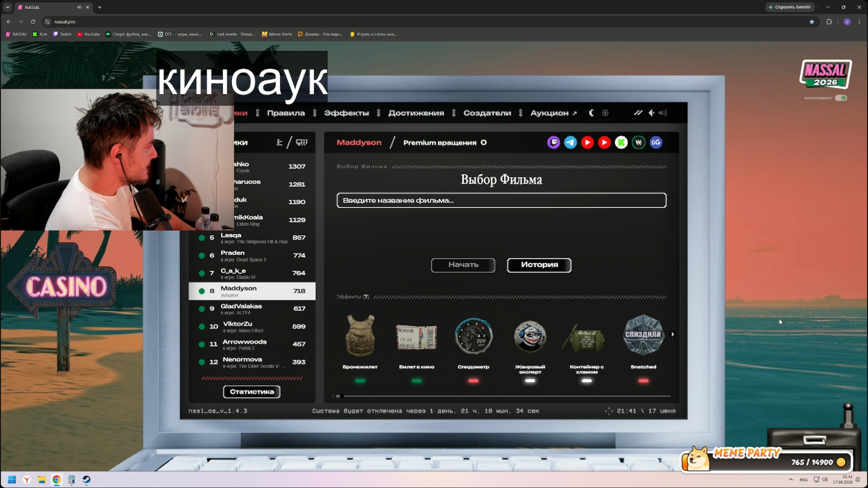Select the Nenormova player row
The width and height of the screenshot is (868, 488).
[x=252, y=362]
